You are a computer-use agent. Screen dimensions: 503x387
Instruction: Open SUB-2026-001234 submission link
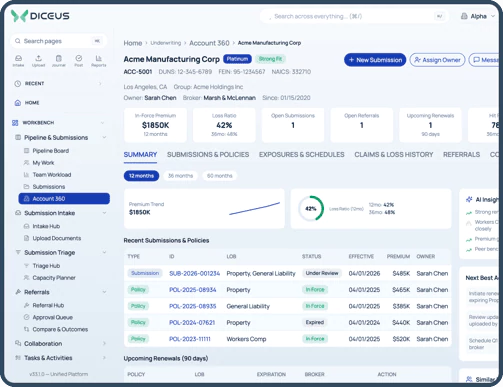coord(195,273)
